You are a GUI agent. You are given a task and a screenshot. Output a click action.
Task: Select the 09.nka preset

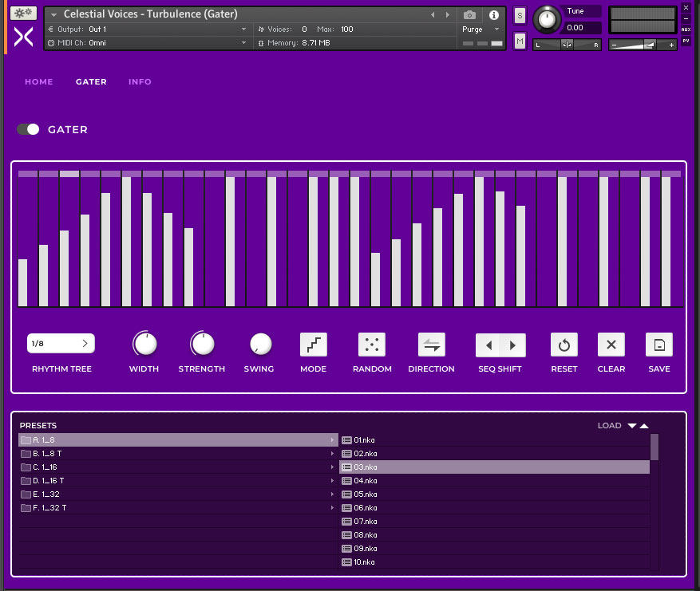[495, 549]
